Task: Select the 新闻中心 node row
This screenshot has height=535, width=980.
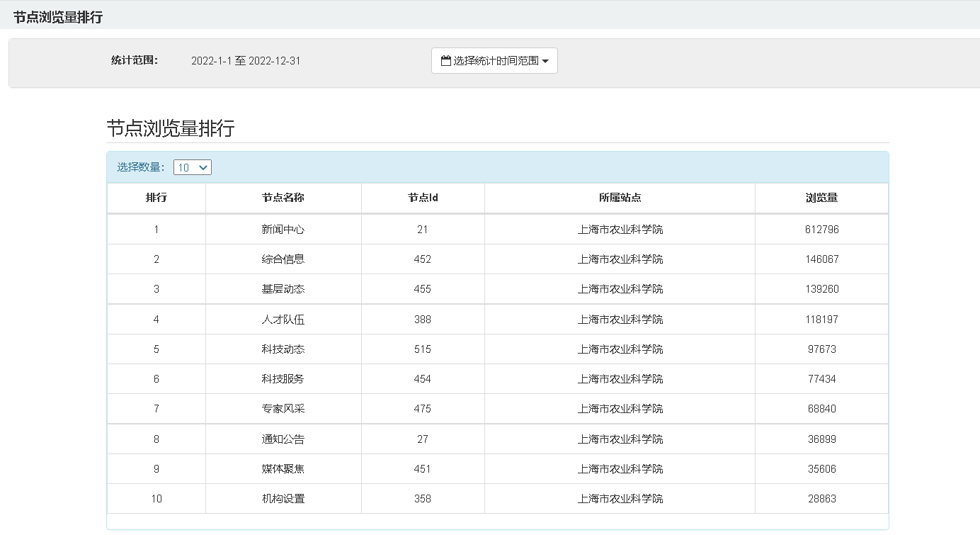Action: (x=283, y=230)
